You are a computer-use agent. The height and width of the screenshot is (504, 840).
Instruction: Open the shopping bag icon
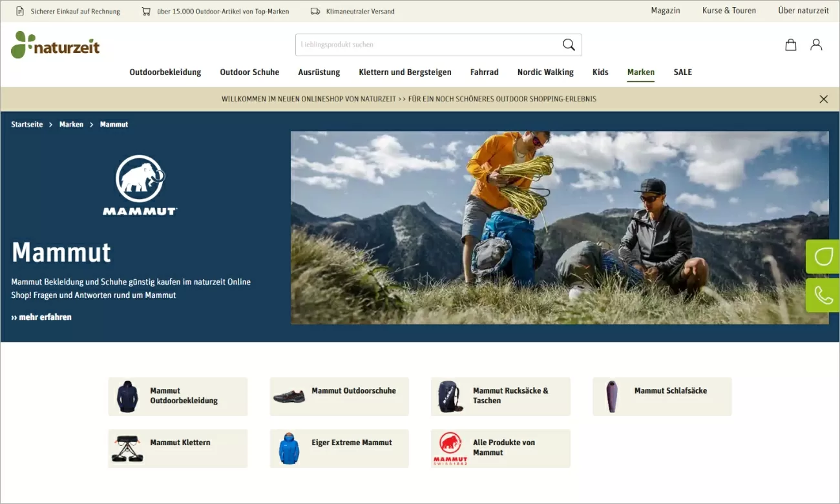click(x=790, y=45)
